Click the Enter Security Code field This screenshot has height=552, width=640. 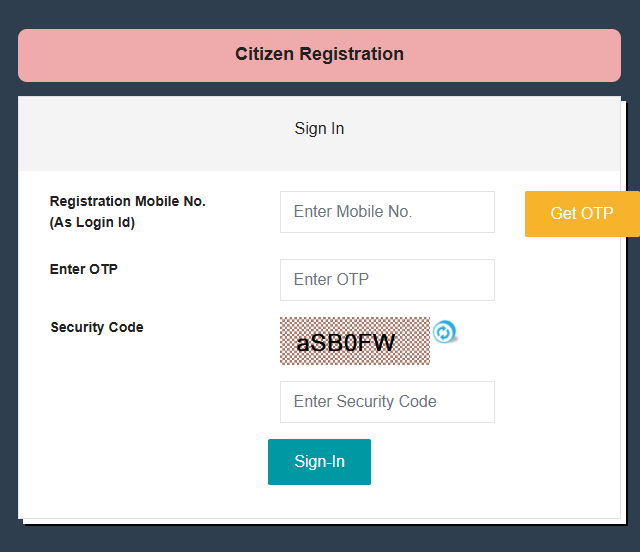pos(387,402)
